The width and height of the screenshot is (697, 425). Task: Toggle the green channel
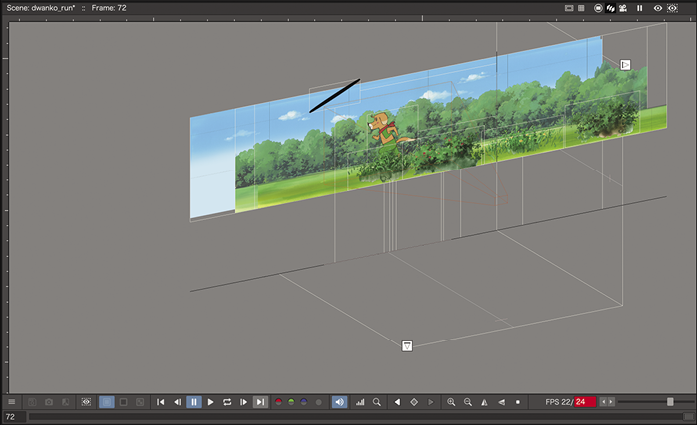[x=291, y=402]
